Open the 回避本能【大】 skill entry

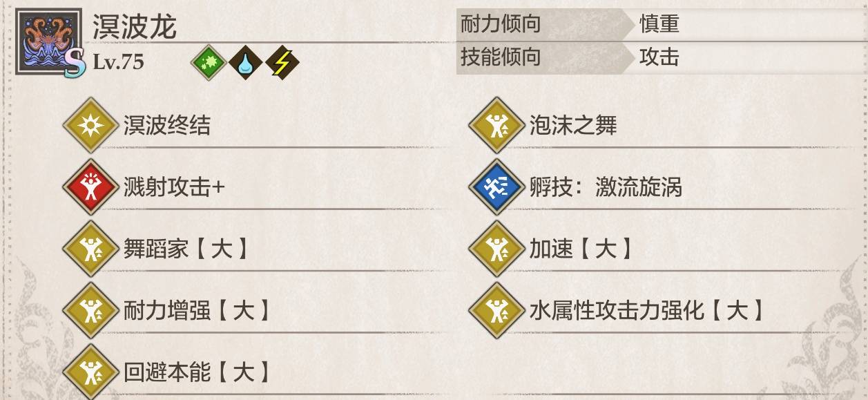[x=196, y=373]
